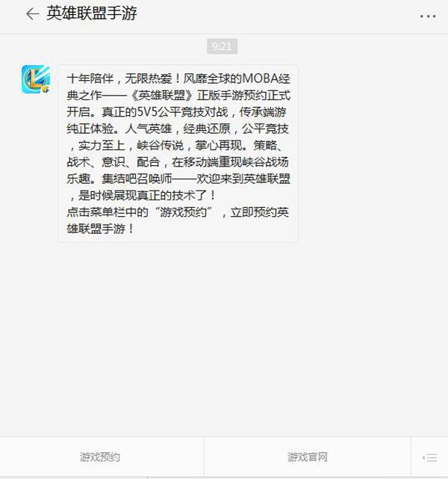Click the 峡谷传说 phrase in the message

coord(160,146)
